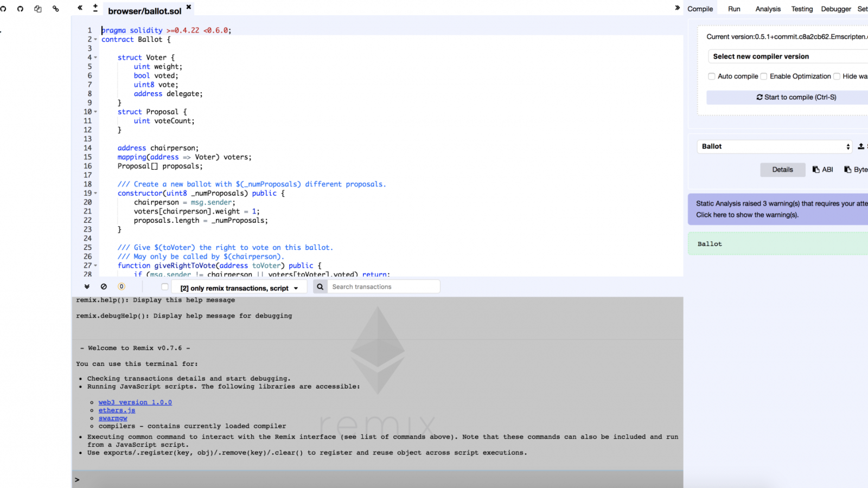Image resolution: width=868 pixels, height=488 pixels.
Task: Open the Debugger tab
Action: click(x=836, y=9)
